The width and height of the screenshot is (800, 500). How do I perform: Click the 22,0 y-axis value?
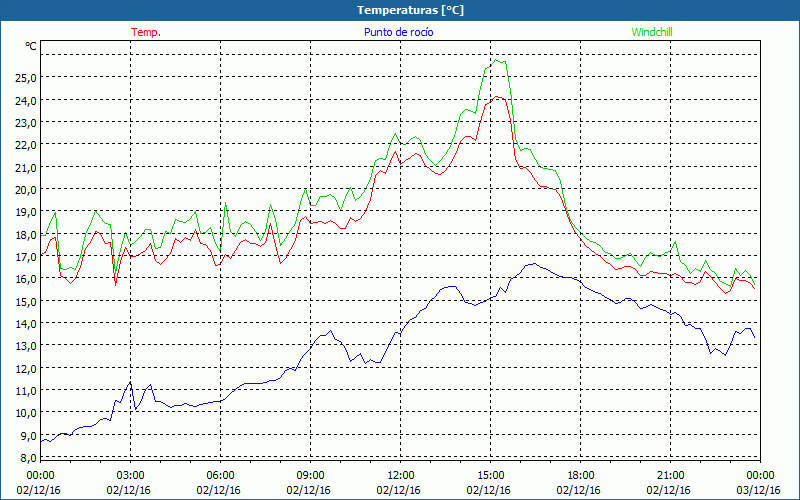point(26,145)
